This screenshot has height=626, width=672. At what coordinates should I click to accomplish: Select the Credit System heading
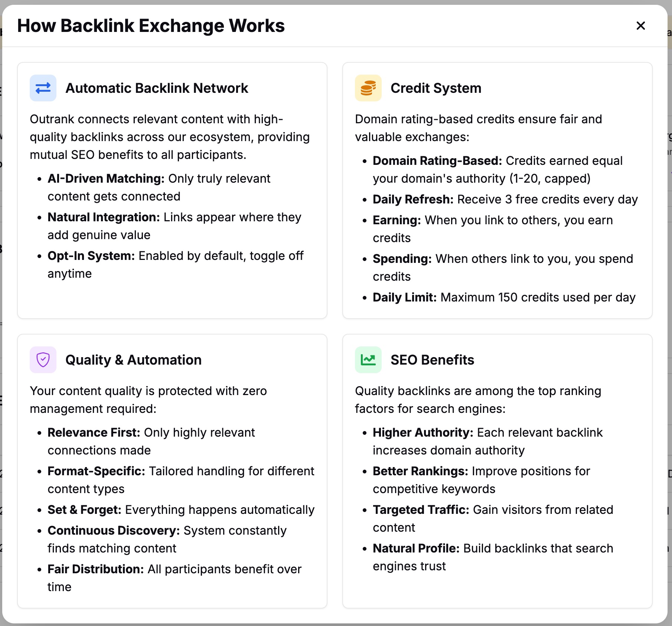coord(436,88)
